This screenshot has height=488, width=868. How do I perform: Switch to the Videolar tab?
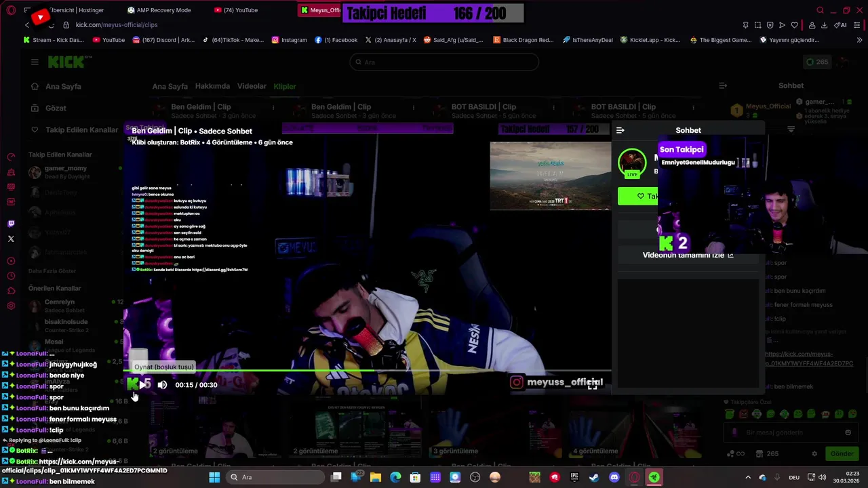(x=252, y=86)
